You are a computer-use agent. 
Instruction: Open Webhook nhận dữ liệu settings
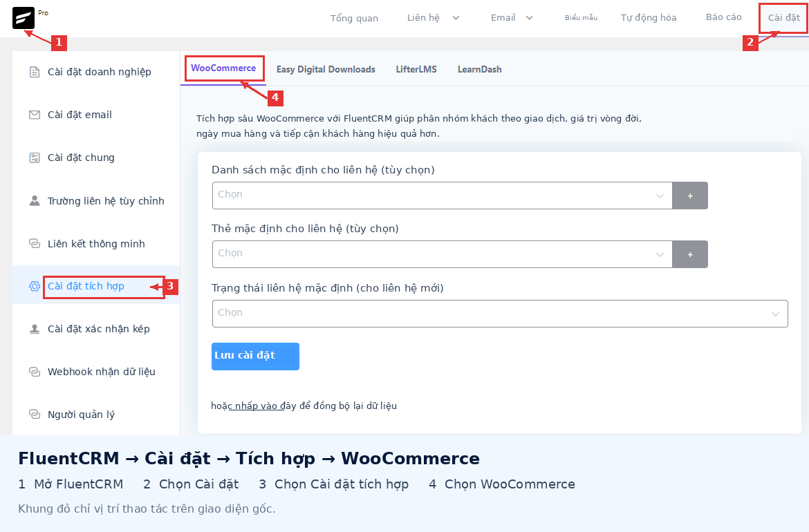coord(101,372)
